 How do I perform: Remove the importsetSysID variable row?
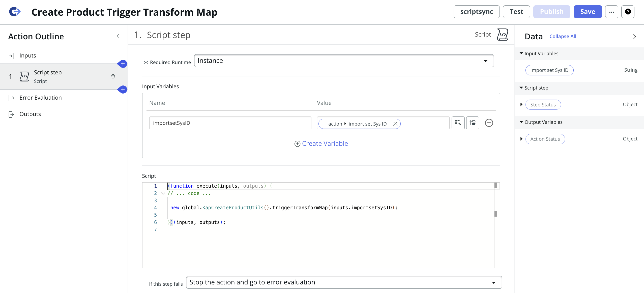tap(489, 123)
